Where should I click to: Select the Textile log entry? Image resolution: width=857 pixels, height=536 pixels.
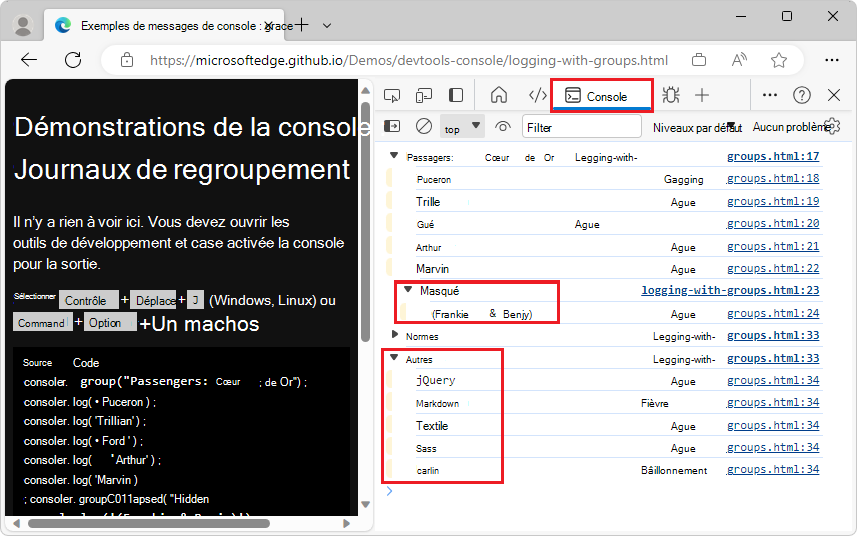click(432, 426)
